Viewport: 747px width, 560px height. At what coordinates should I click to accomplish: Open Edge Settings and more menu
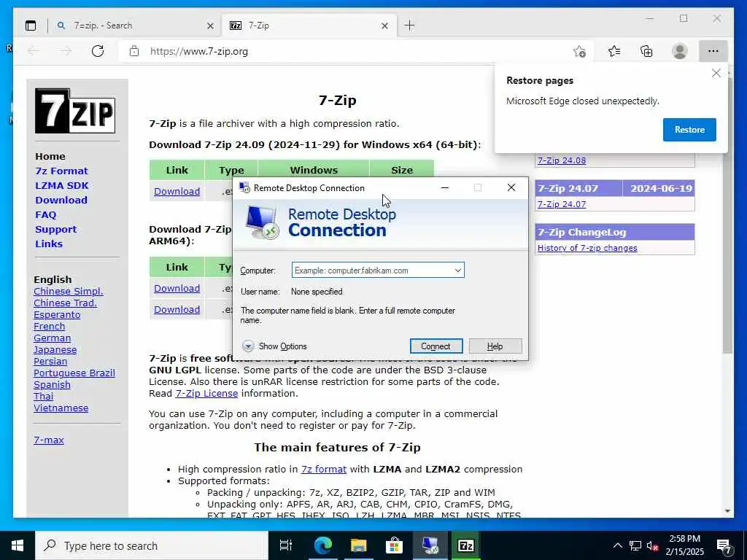pos(713,51)
